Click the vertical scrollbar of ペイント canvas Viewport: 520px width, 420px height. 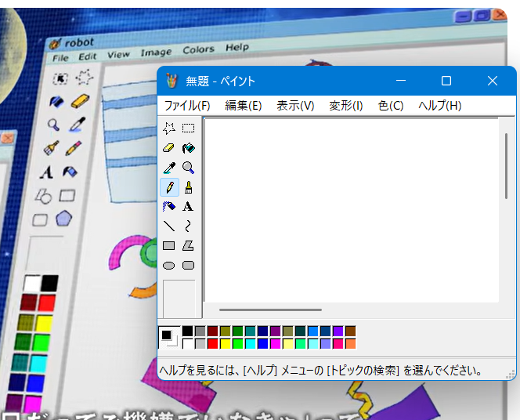coord(507,166)
